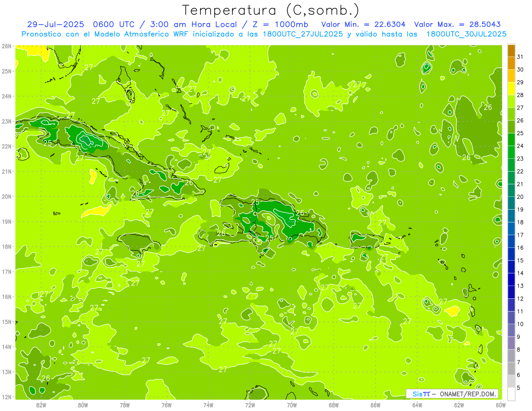The image size is (532, 411).
Task: Pick the dark blue legend swatch between 13 and 14
Action: point(511,279)
